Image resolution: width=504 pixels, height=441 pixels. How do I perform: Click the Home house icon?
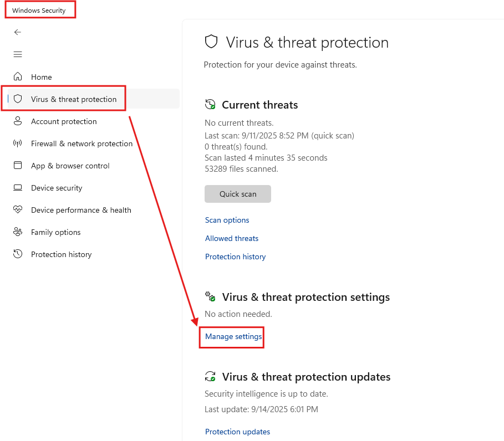coord(18,76)
